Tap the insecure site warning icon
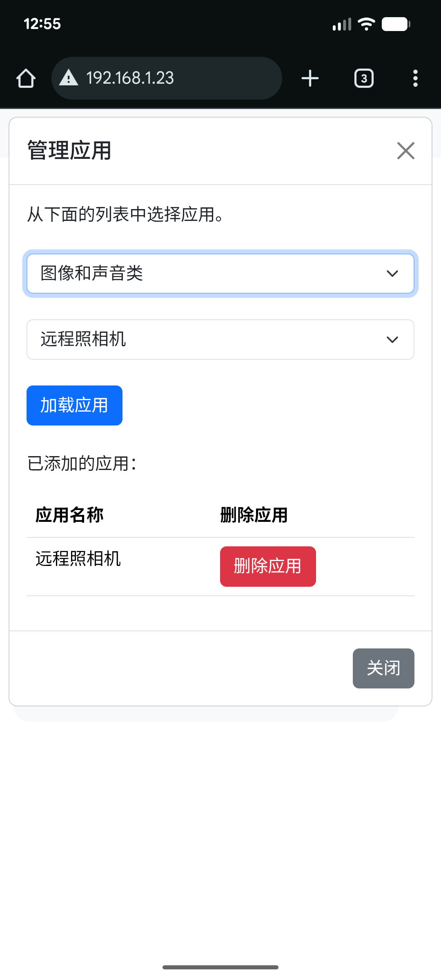Viewport: 441px width, 980px height. pos(69,78)
